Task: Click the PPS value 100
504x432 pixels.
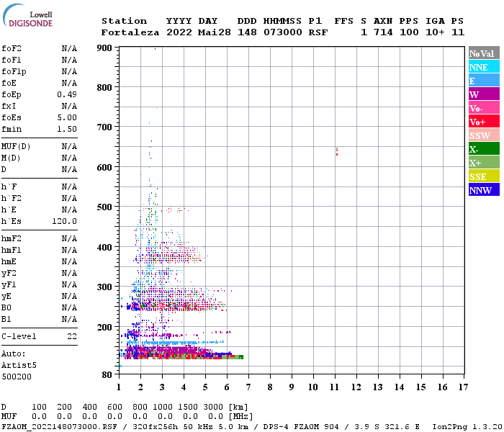Action: pos(409,32)
